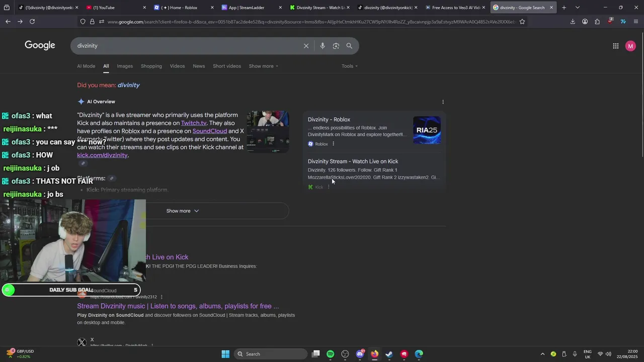
Task: Open the RIA25 Roblox thumbnail
Action: 427,130
